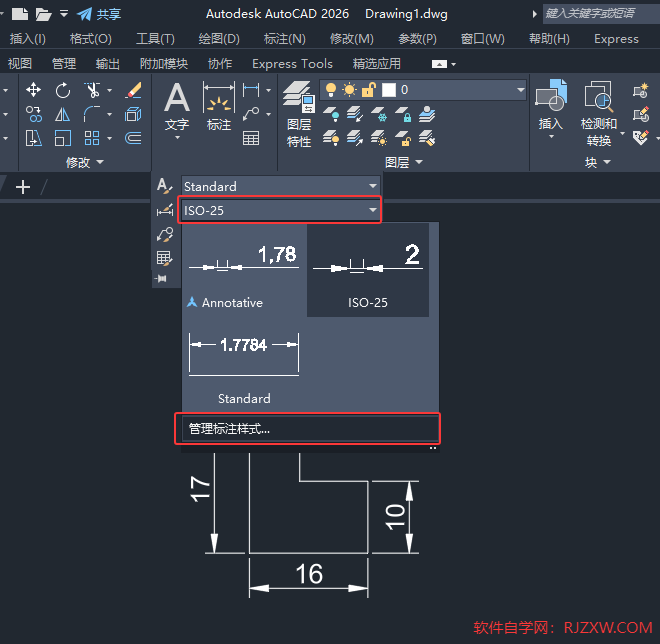Viewport: 660px width, 644px height.
Task: Select the Multileader tool icon
Action: pos(251,114)
